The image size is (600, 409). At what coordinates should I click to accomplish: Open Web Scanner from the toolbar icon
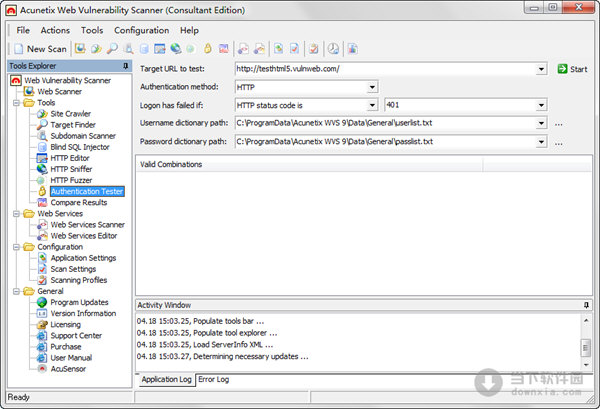point(80,49)
